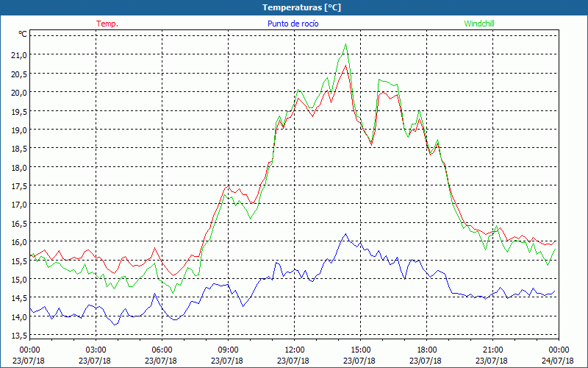Select the red 'Temp.' legend label
This screenshot has width=588, height=368.
coord(107,24)
